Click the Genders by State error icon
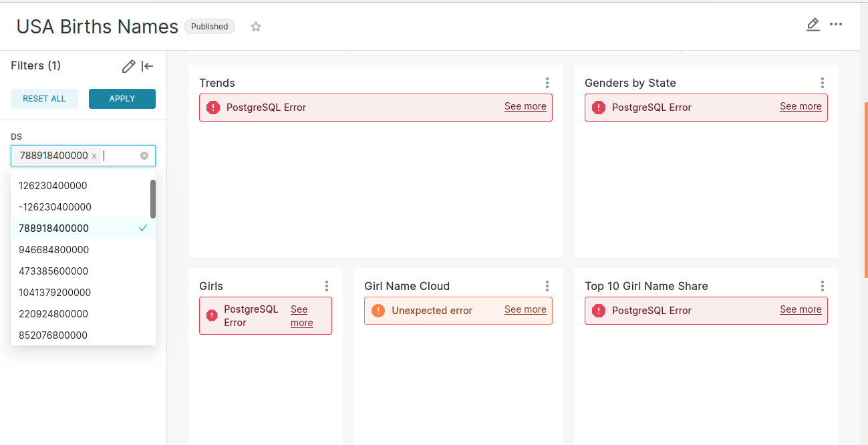The height and width of the screenshot is (445, 868). 599,108
